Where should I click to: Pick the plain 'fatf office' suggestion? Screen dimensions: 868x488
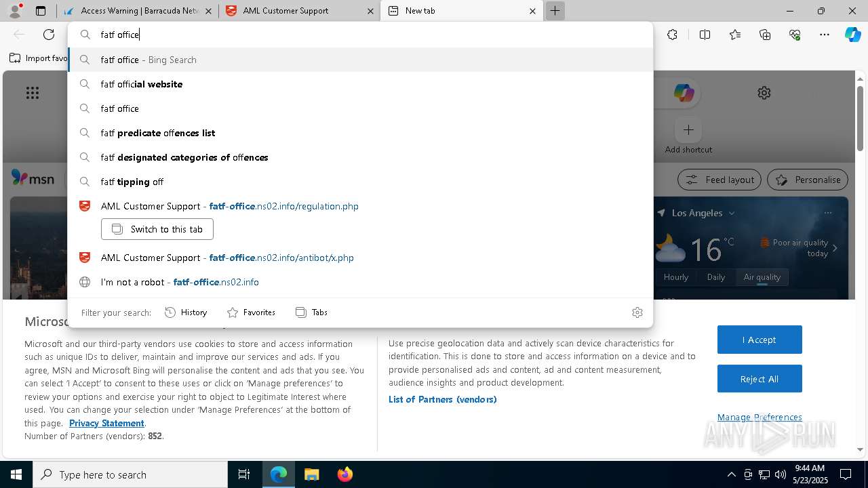pyautogui.click(x=360, y=108)
